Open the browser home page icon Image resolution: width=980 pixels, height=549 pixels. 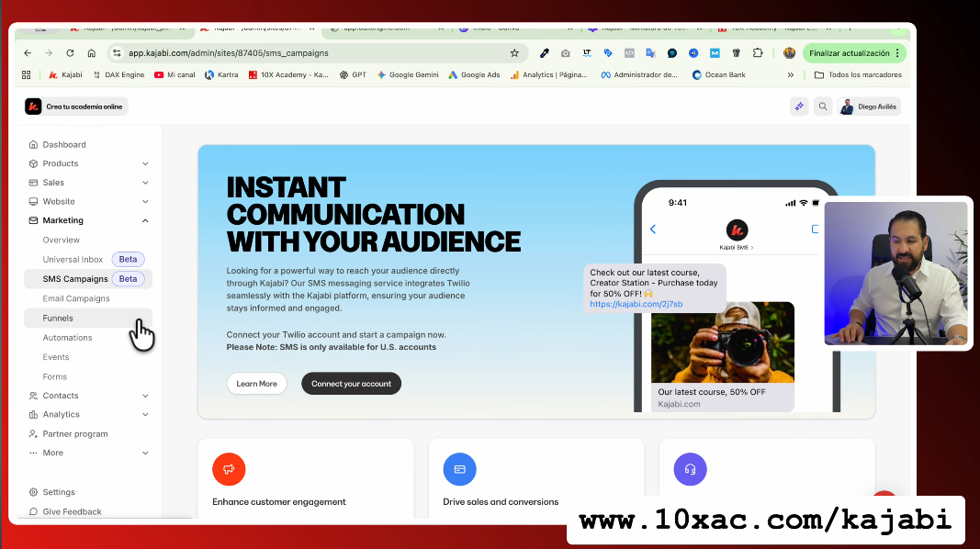(x=91, y=53)
